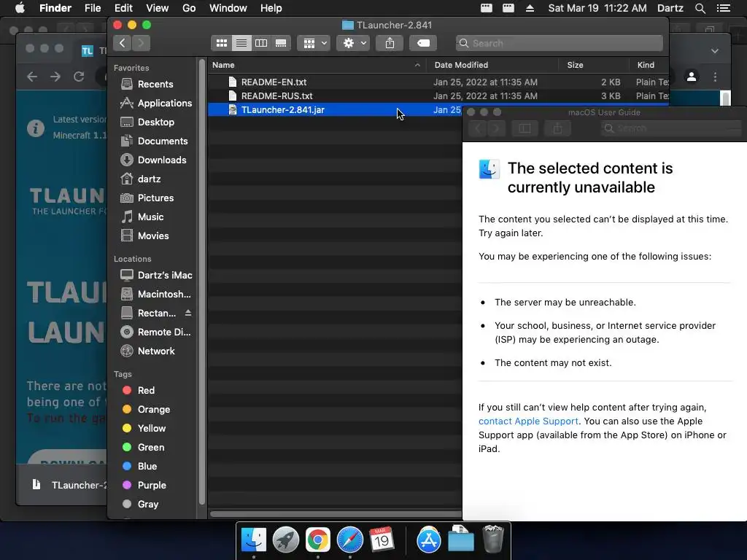The width and height of the screenshot is (747, 560).
Task: Open the Trash from the Dock
Action: (x=492, y=539)
